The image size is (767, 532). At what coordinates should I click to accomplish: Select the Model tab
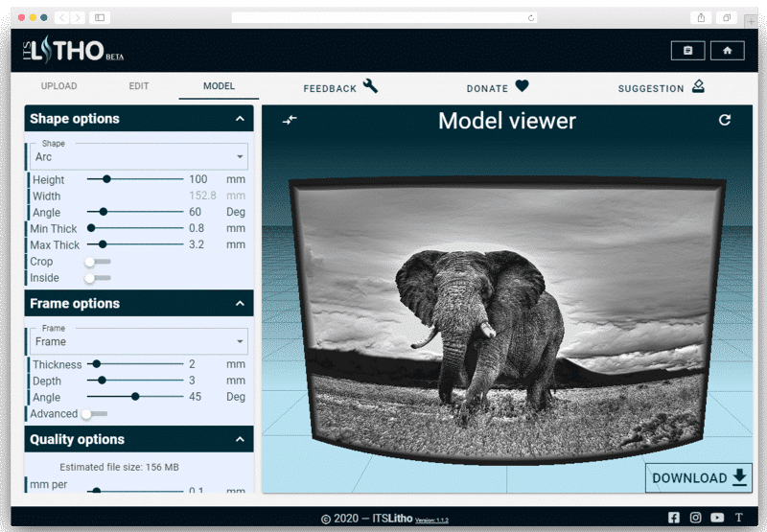pos(219,86)
